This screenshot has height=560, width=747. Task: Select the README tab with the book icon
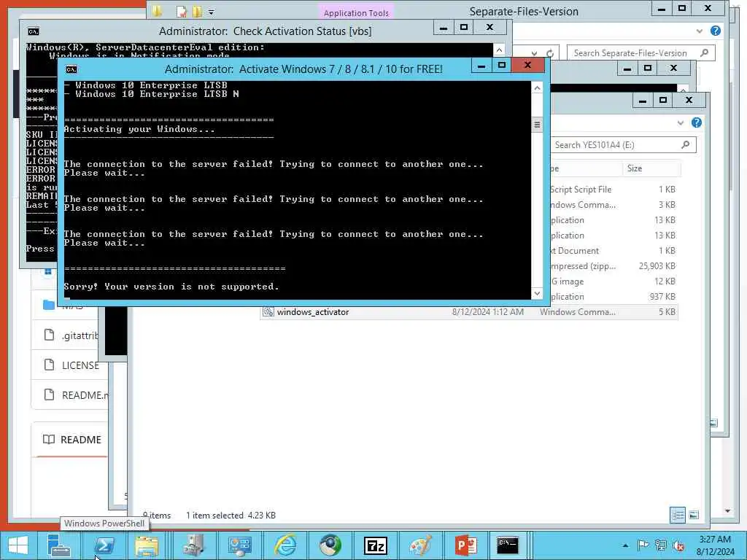tap(72, 440)
